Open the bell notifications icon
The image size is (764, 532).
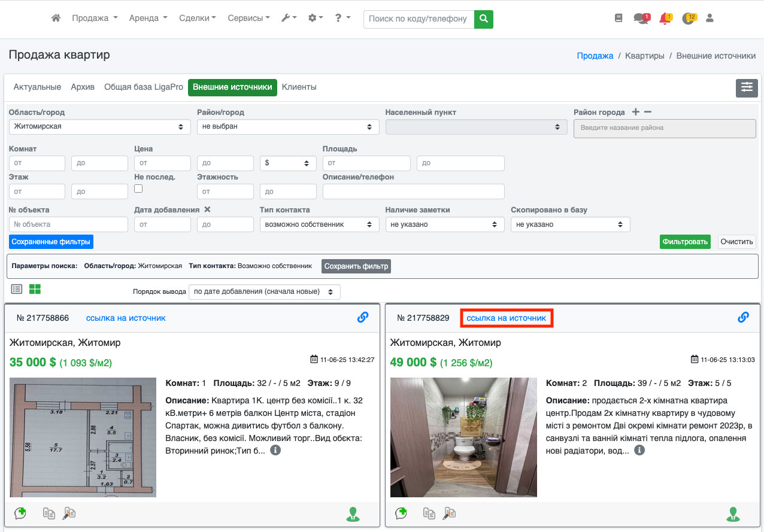(x=664, y=19)
